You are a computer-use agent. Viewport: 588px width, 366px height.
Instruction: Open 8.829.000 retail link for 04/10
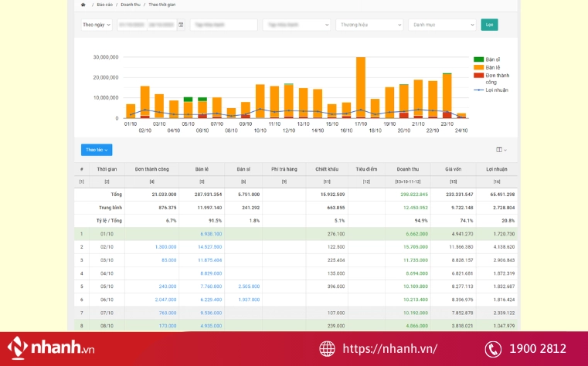click(211, 273)
